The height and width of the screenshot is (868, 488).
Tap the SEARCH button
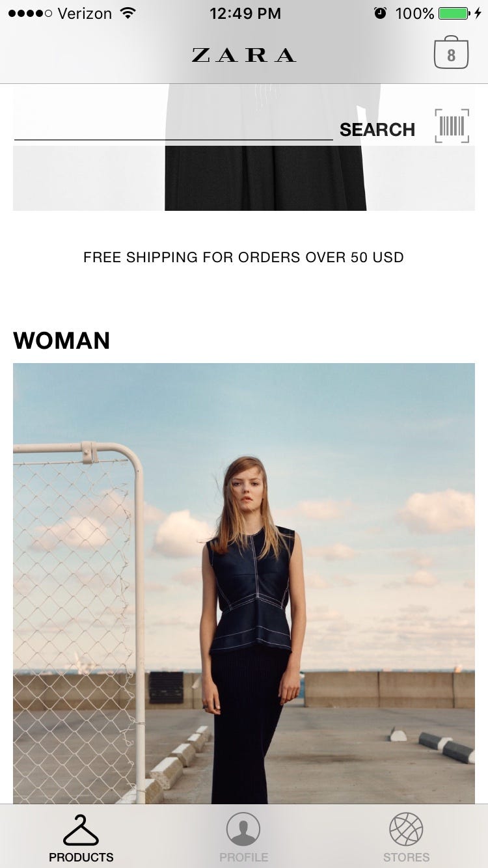coord(377,129)
